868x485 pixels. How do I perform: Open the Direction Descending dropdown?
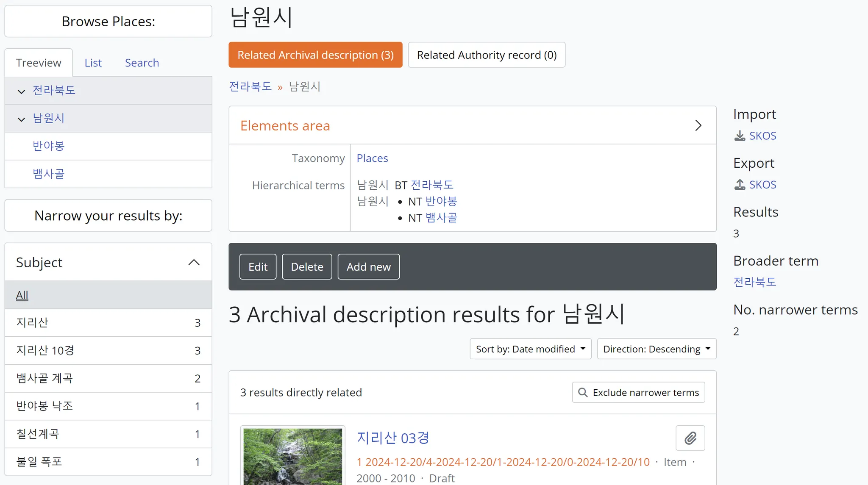pos(657,349)
